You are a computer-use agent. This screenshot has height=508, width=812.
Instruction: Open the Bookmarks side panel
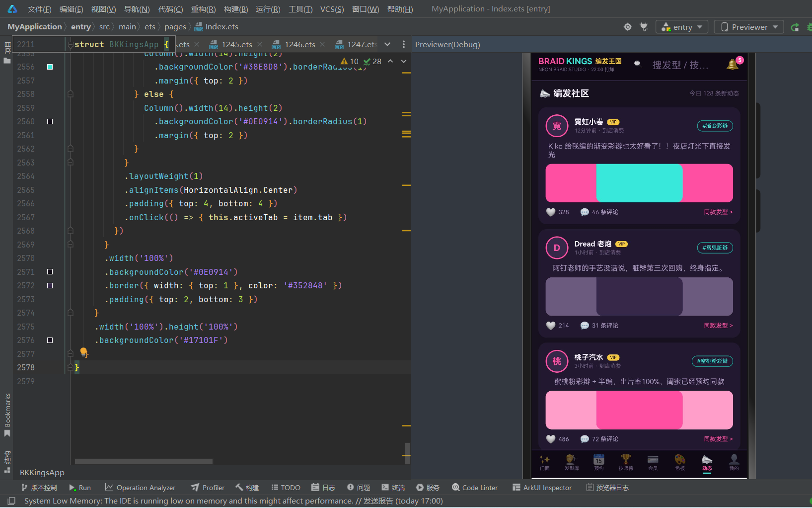7,415
